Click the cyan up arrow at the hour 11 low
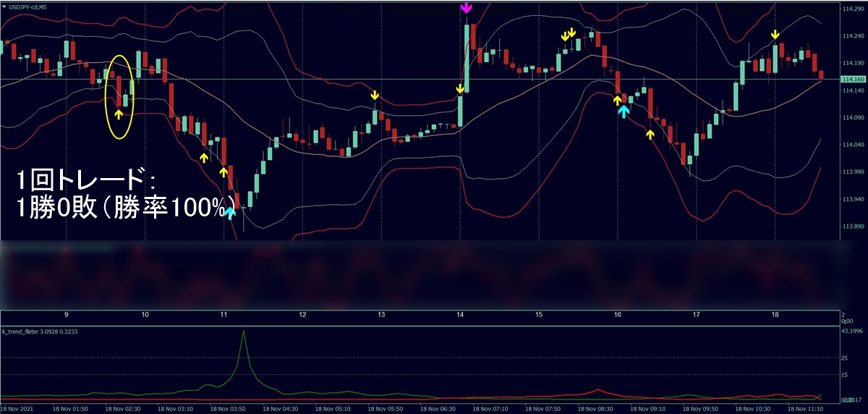Screen dimensions: 868x414 (x=230, y=213)
